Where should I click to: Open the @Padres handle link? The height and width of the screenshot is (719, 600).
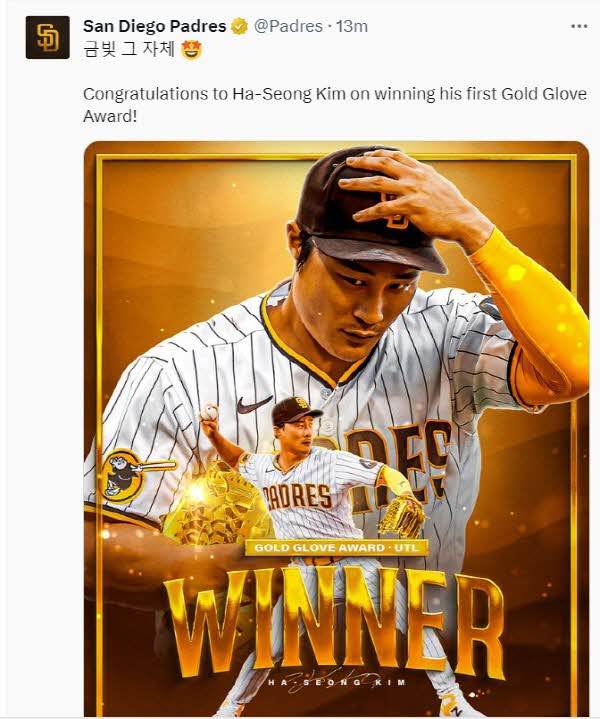coord(288,26)
